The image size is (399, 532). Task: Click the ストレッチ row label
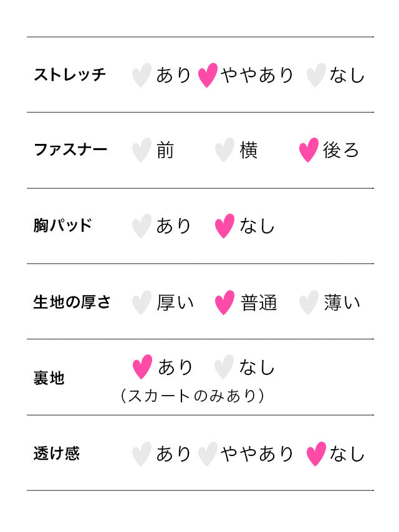pos(70,75)
